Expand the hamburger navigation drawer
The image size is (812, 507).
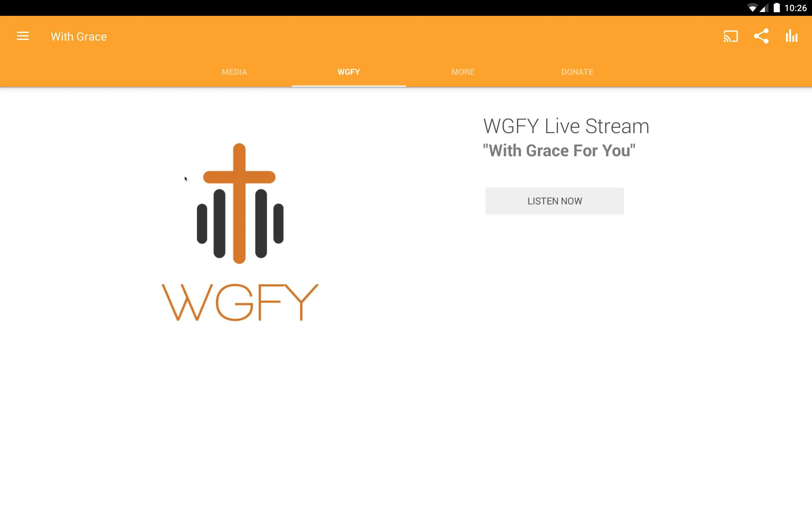click(x=22, y=36)
